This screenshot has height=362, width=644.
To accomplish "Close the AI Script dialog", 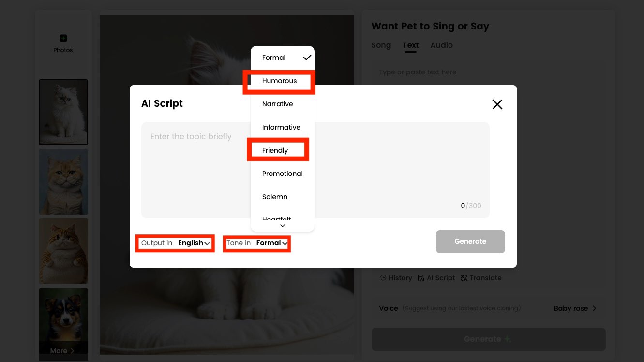I will point(497,104).
